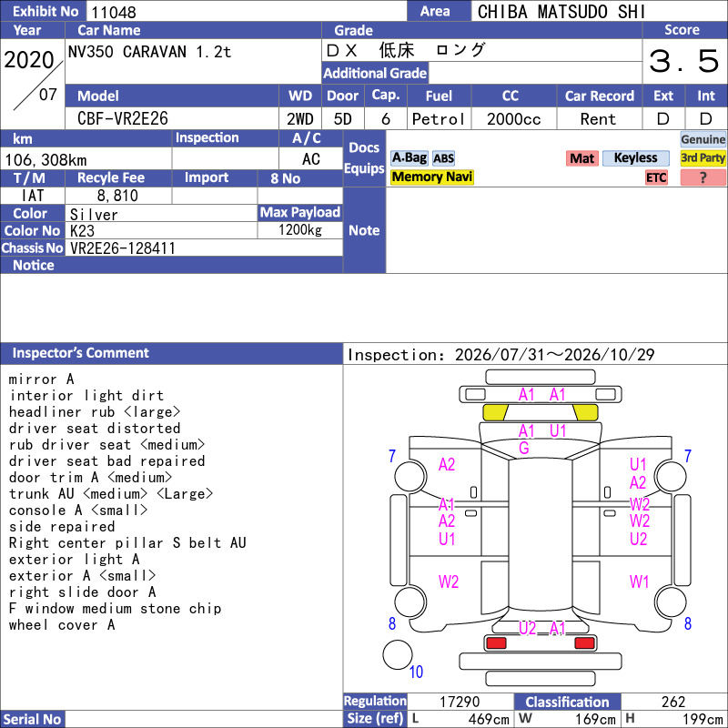The width and height of the screenshot is (728, 728).
Task: Click the spare tire circle labeled 10
Action: [398, 654]
